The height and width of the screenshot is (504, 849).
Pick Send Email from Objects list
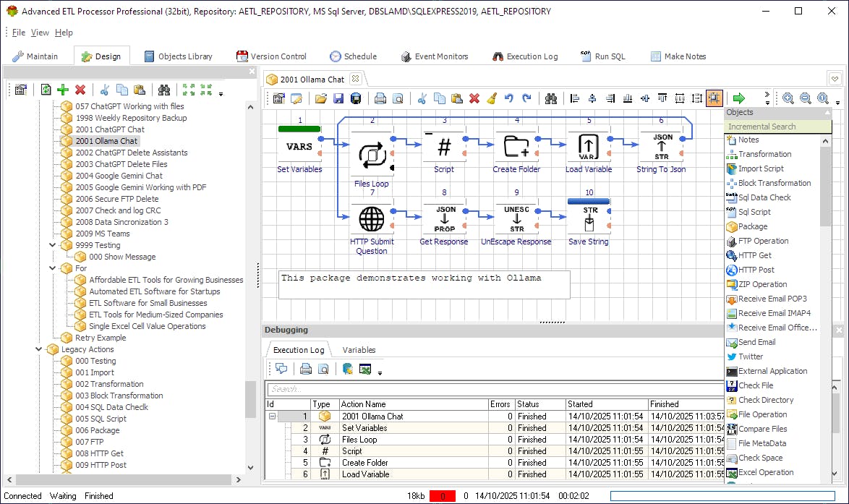[757, 342]
